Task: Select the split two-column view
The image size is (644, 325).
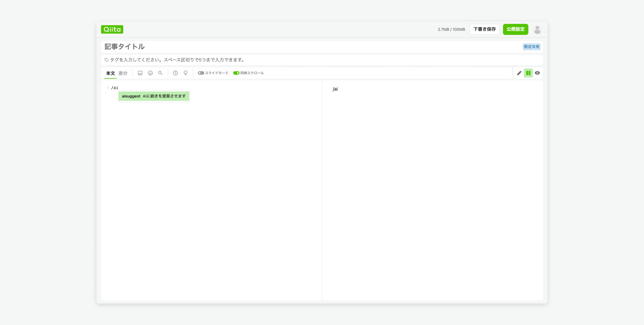Action: click(x=528, y=73)
